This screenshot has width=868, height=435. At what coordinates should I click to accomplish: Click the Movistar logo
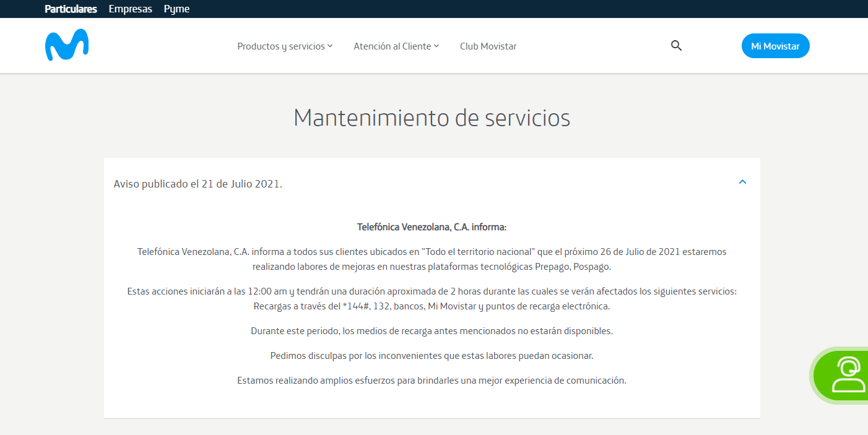tap(67, 45)
